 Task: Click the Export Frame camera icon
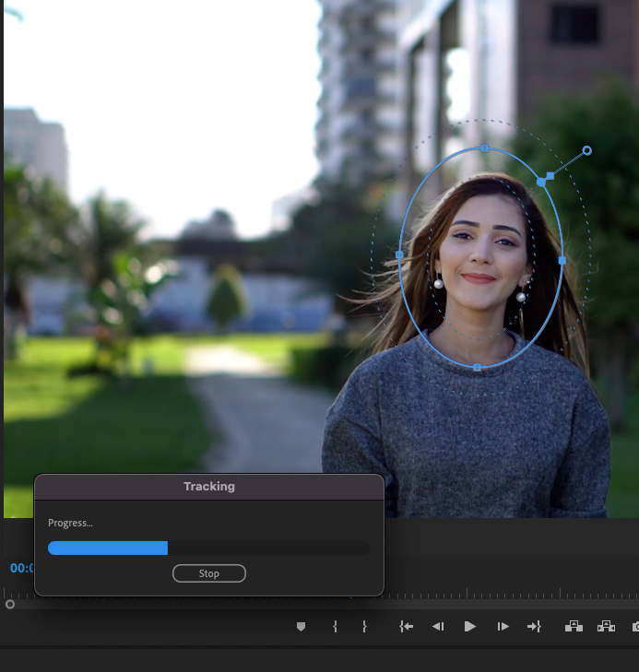[x=635, y=627]
